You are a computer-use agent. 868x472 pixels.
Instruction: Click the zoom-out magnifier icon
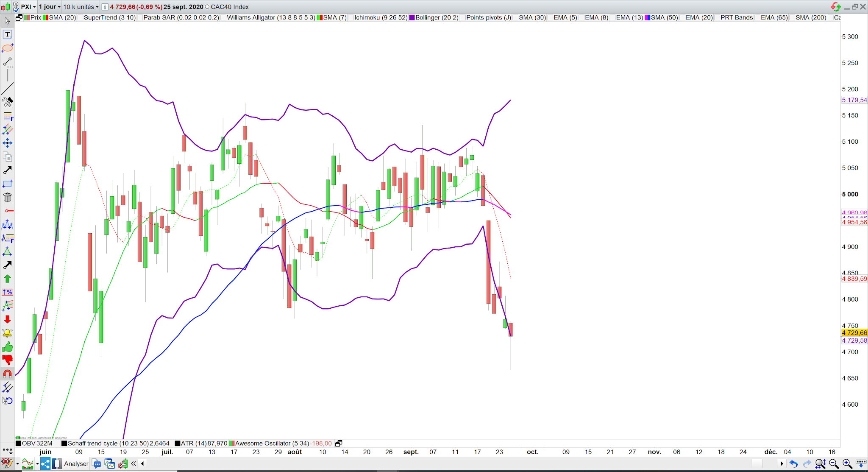[x=834, y=464]
